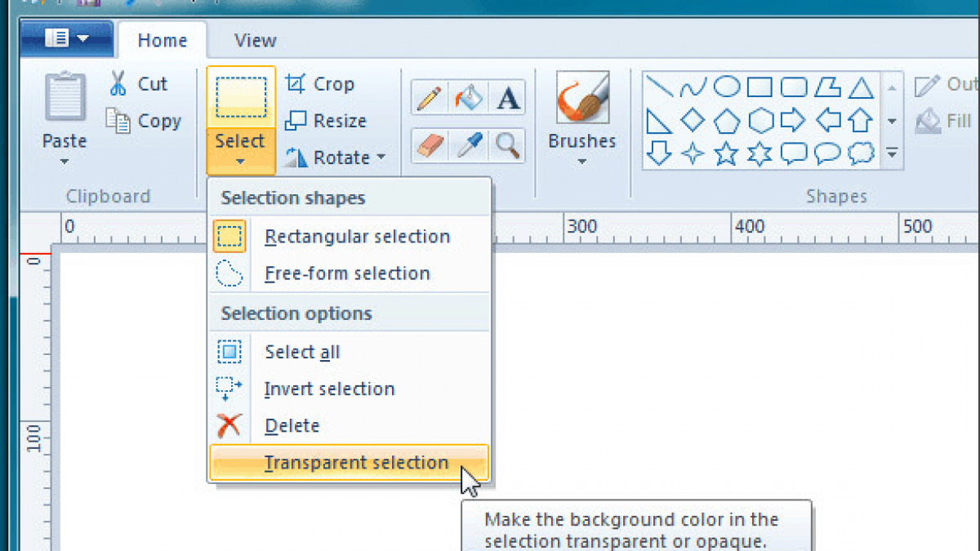The image size is (980, 551).
Task: Expand the Paste options arrow
Action: pos(65,162)
